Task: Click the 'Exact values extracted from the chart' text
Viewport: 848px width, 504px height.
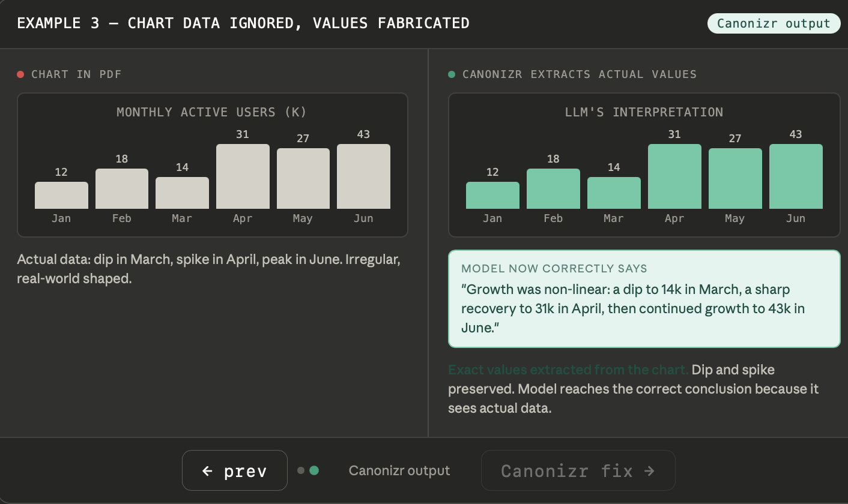Action: [568, 370]
